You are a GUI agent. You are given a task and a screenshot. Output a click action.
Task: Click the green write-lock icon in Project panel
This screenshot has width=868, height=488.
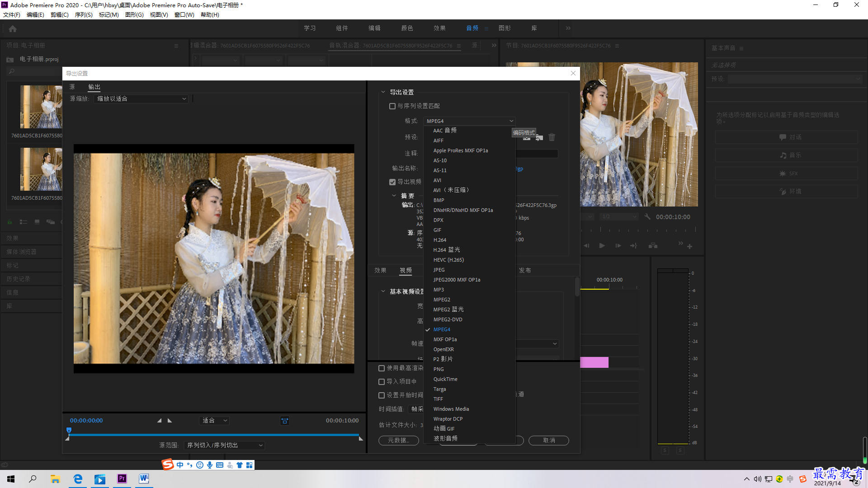pos(9,222)
